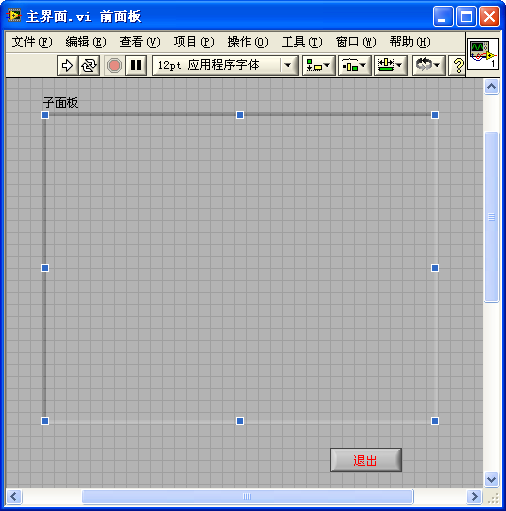Viewport: 506px width, 511px height.
Task: Open the Align Objects tool
Action: [x=318, y=65]
